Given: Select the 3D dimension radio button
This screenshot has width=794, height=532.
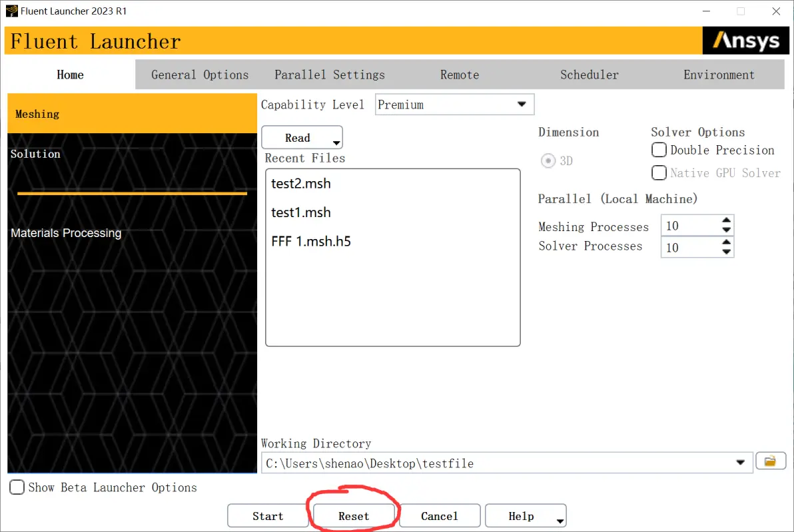Looking at the screenshot, I should tap(548, 161).
